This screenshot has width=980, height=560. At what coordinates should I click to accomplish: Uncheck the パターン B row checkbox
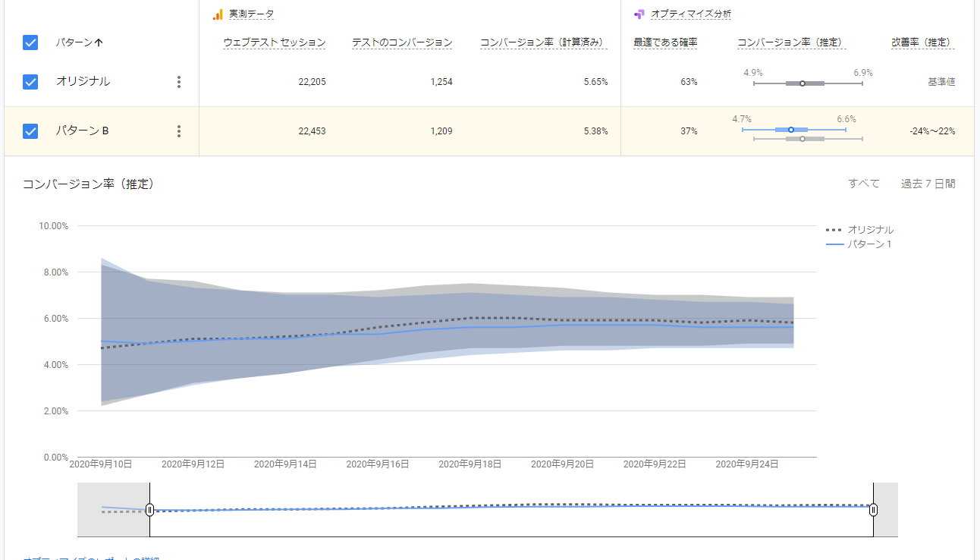click(30, 131)
